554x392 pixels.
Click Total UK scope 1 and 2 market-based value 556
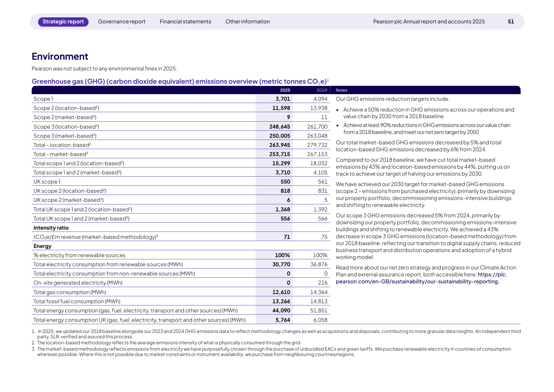tap(286, 219)
